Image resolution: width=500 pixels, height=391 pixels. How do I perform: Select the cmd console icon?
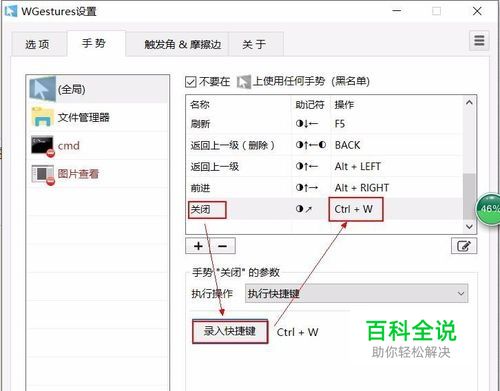tap(43, 146)
